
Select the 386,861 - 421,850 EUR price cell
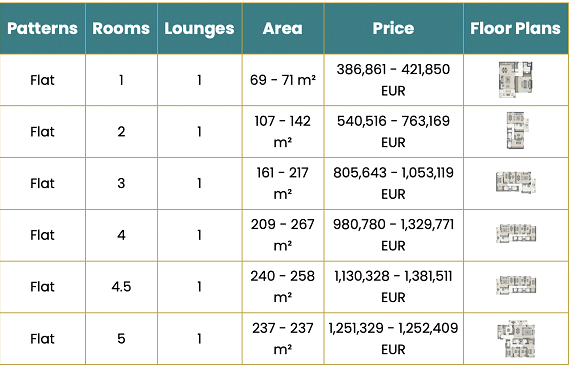[x=394, y=80]
